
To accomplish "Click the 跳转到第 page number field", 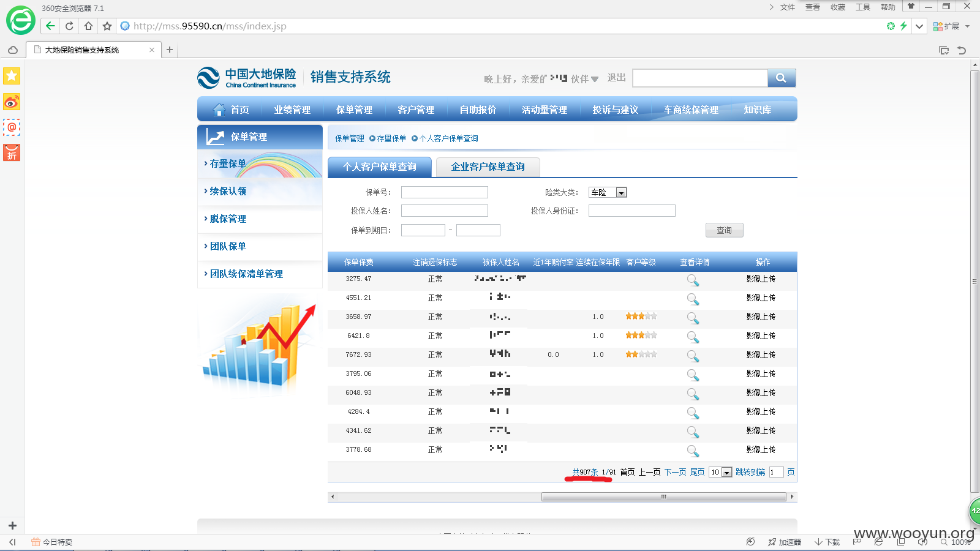I will [x=776, y=472].
